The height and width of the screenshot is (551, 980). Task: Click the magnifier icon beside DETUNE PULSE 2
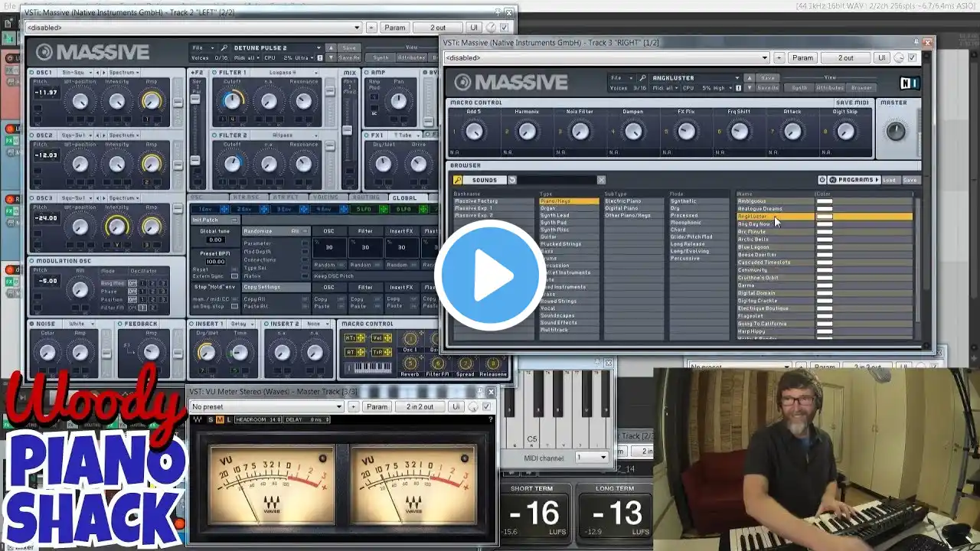pyautogui.click(x=224, y=47)
